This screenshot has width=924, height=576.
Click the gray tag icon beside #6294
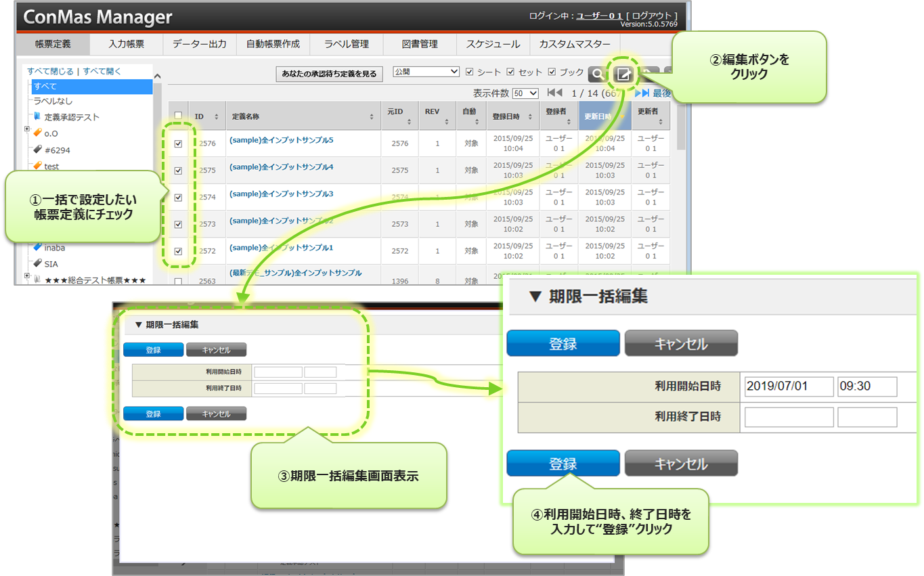pos(37,150)
